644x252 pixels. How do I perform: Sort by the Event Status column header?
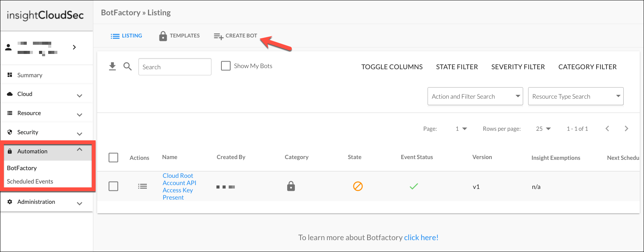pos(417,157)
